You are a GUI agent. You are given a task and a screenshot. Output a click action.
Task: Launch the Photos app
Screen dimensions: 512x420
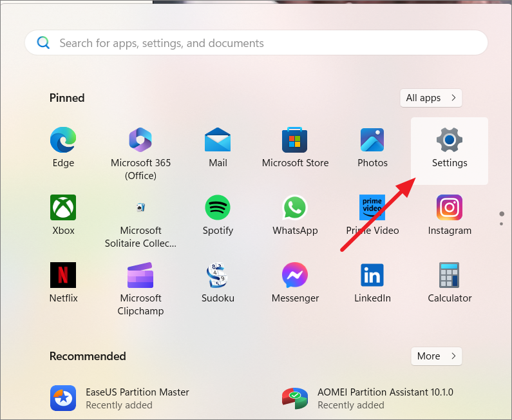372,147
